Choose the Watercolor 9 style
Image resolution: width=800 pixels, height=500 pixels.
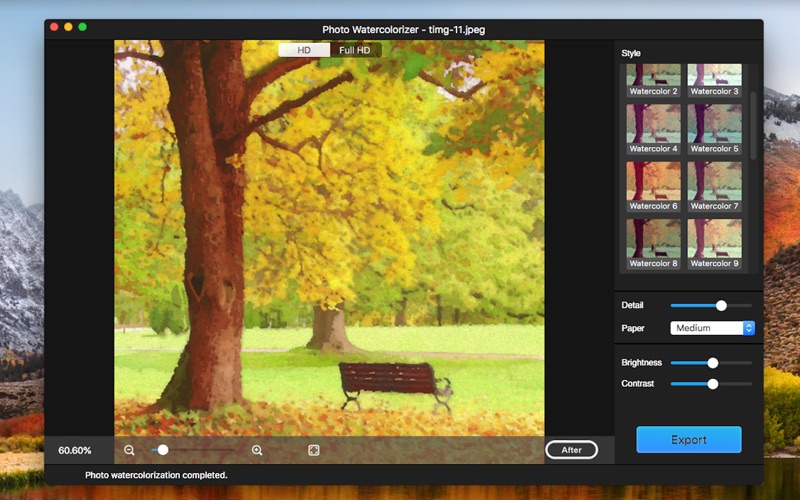(714, 242)
